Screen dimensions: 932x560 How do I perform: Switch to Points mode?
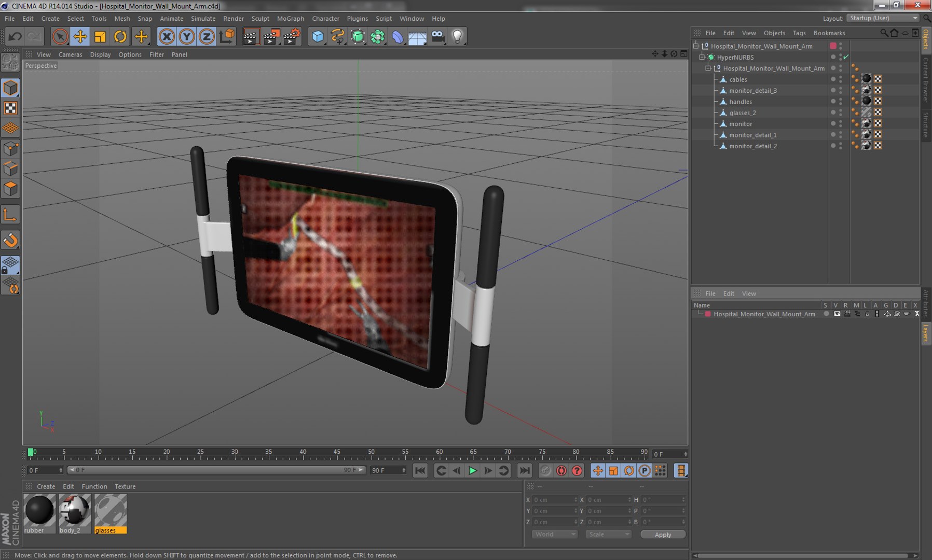tap(10, 149)
